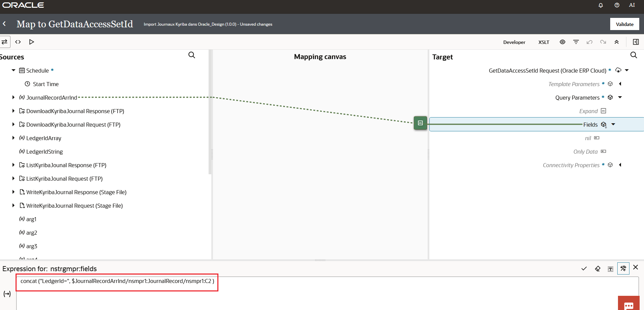
Task: Run the mapping test play icon
Action: click(31, 42)
